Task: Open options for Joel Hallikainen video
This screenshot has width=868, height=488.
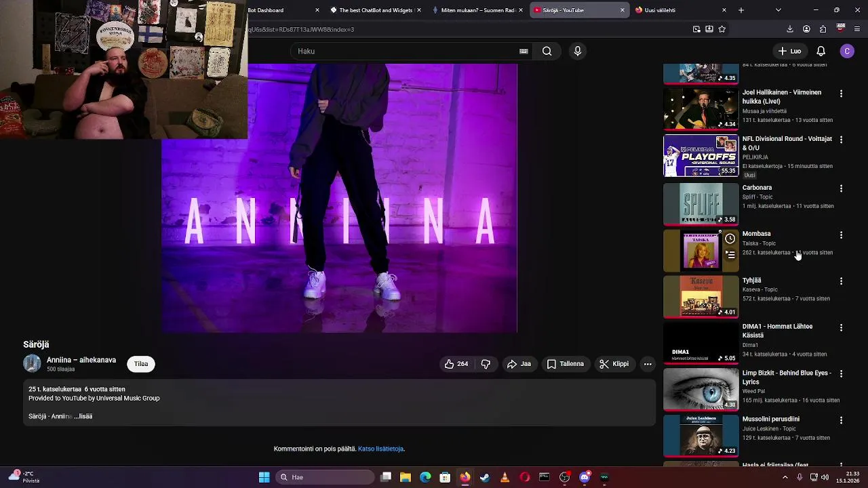Action: 841,94
